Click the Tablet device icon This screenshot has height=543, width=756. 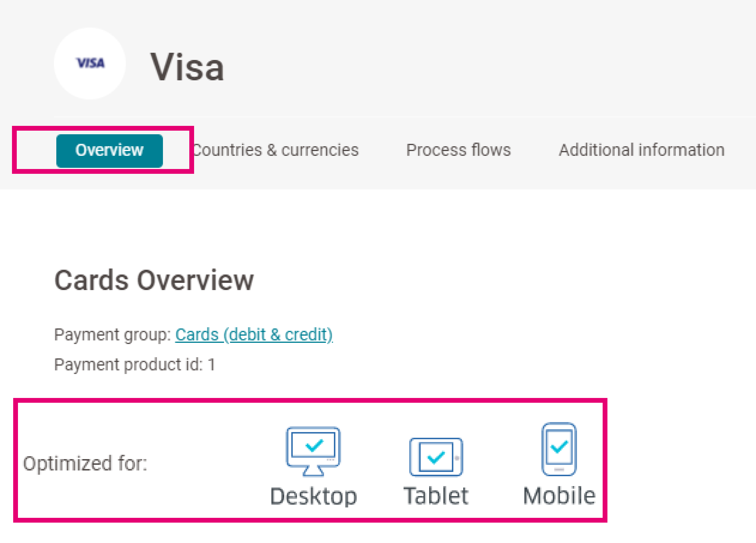point(436,457)
